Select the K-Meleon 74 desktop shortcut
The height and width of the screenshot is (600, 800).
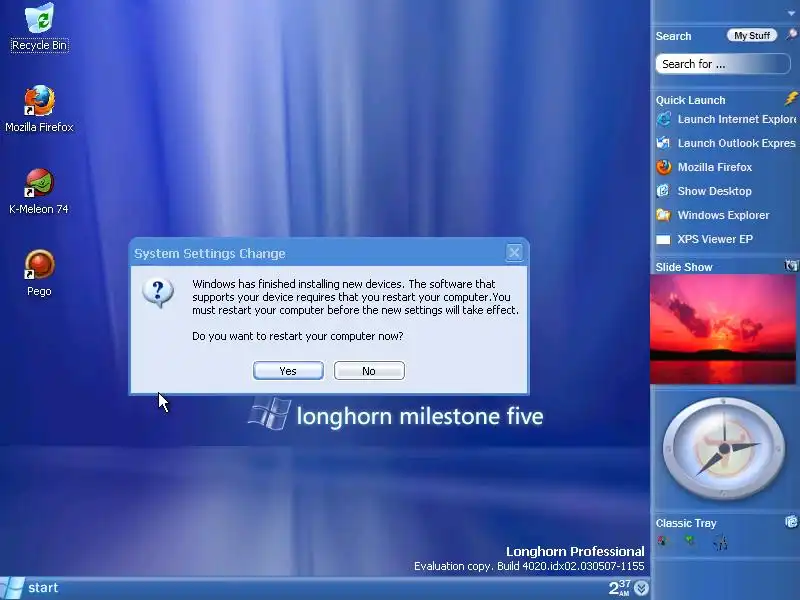pos(39,191)
